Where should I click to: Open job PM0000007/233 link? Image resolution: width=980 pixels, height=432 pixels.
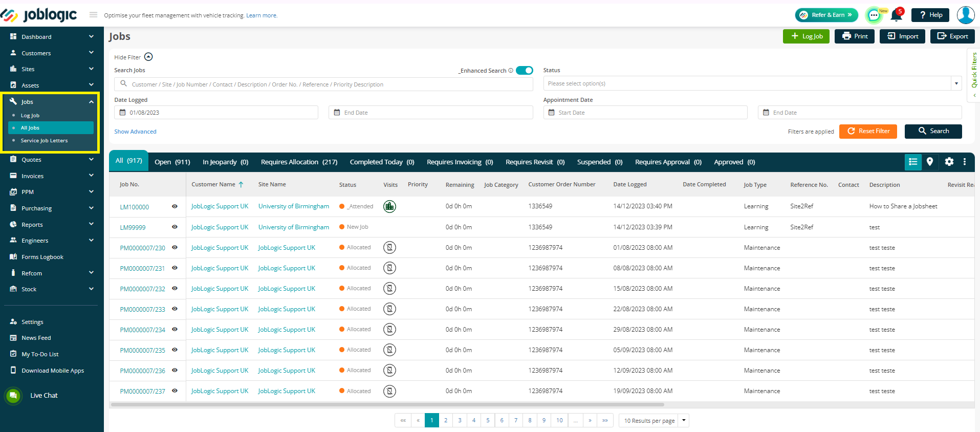pos(142,309)
